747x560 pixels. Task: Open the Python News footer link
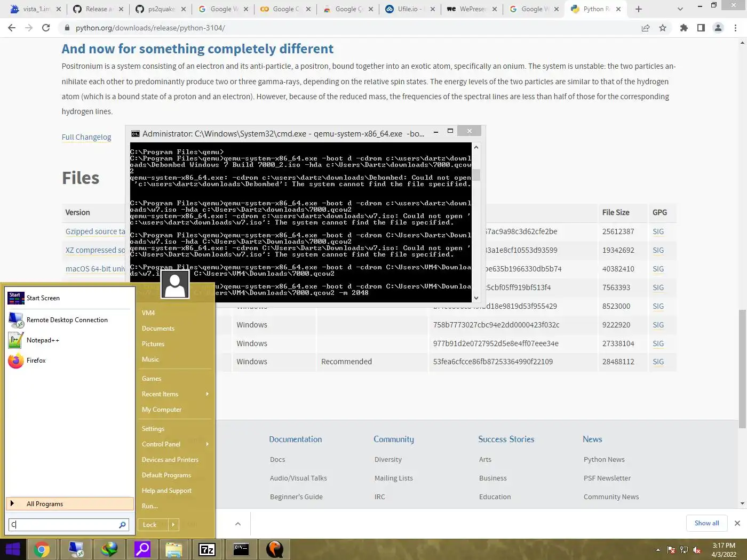[604, 460]
